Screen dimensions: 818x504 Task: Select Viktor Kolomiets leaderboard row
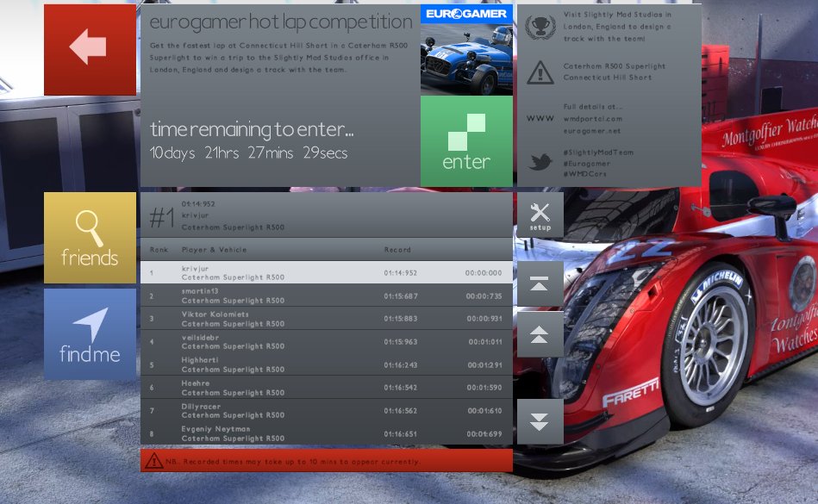click(327, 319)
